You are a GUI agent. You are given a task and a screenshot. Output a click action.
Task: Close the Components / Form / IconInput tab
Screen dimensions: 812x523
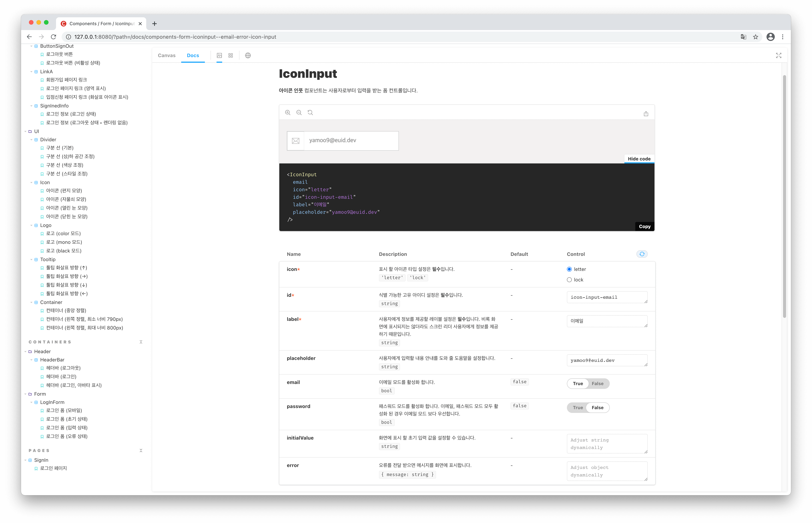click(140, 23)
